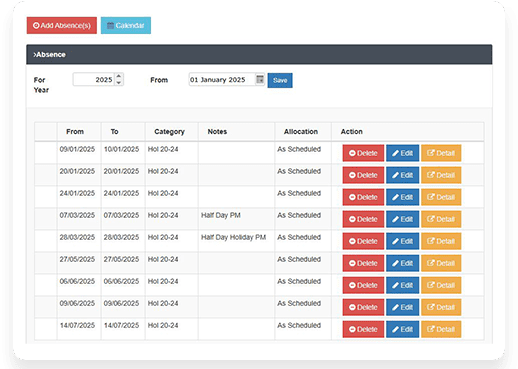
Task: Increase the For Year spinner value
Action: (119, 76)
